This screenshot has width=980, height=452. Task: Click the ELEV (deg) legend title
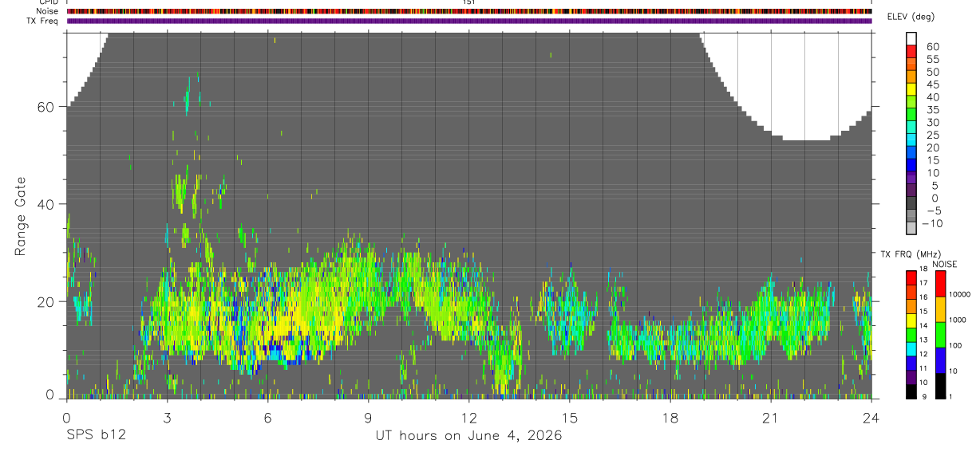tap(911, 17)
